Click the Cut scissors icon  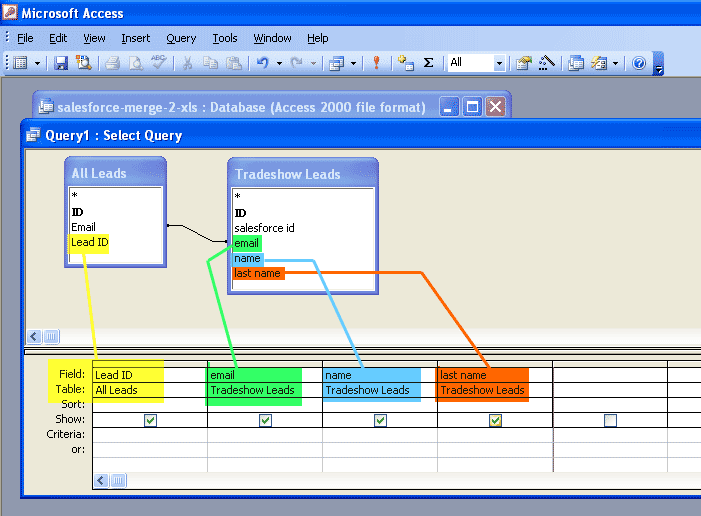(x=188, y=63)
